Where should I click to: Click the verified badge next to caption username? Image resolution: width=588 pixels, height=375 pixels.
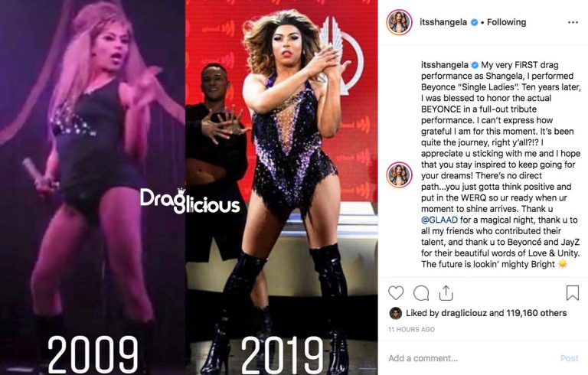tap(475, 65)
